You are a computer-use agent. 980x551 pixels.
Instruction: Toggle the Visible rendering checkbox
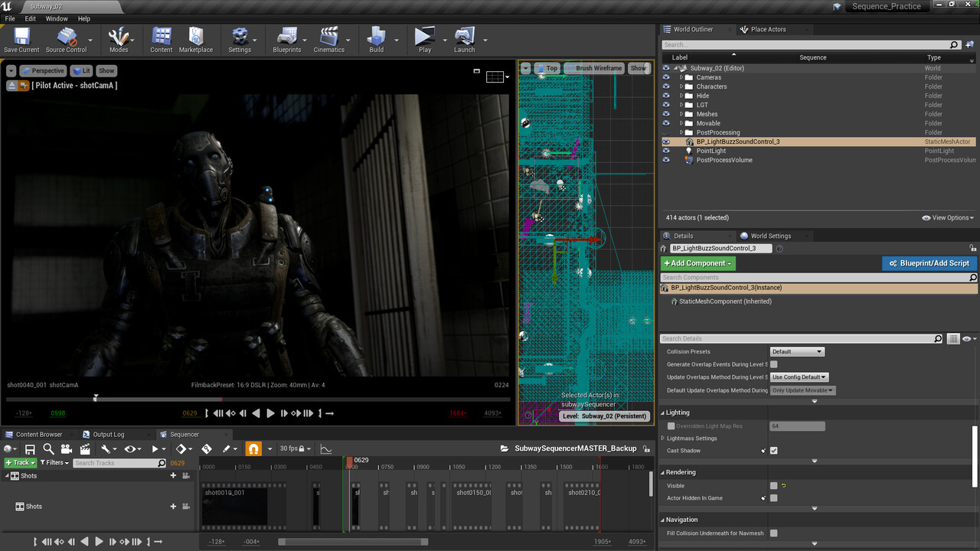773,486
